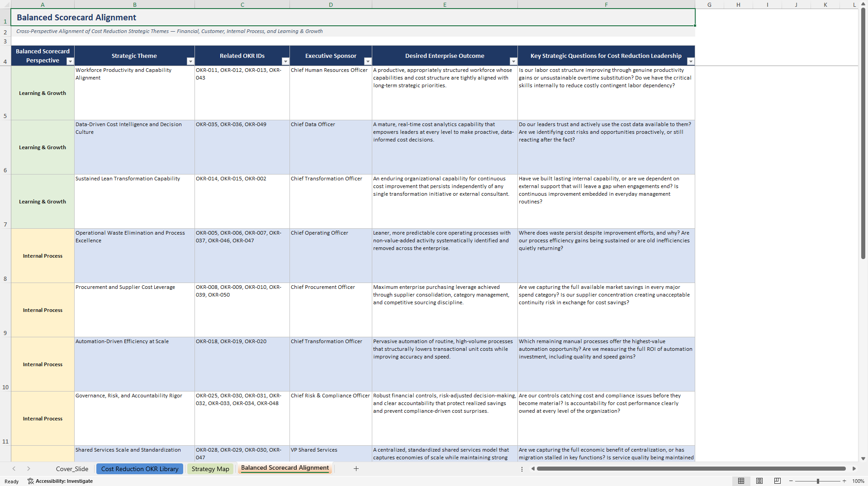Viewport: 868px width, 486px height.
Task: Add a new sheet with plus icon
Action: coord(356,469)
